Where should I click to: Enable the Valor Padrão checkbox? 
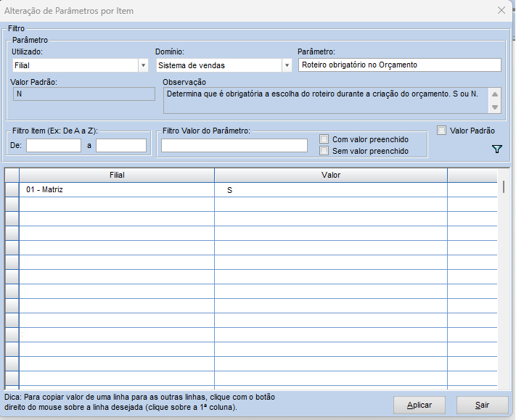(441, 131)
